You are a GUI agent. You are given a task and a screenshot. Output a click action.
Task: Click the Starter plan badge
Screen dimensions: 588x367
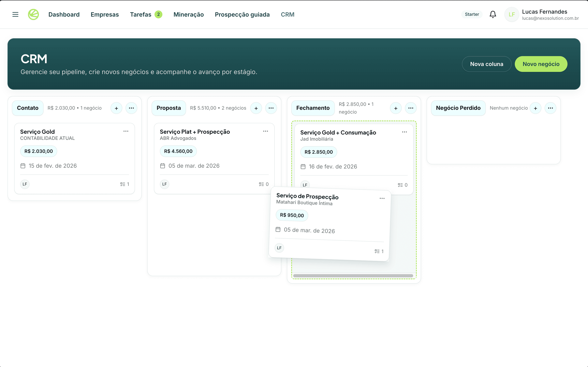471,14
